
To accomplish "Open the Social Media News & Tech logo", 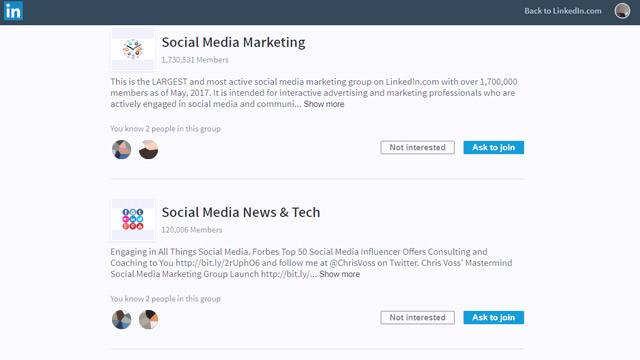I will [x=133, y=219].
